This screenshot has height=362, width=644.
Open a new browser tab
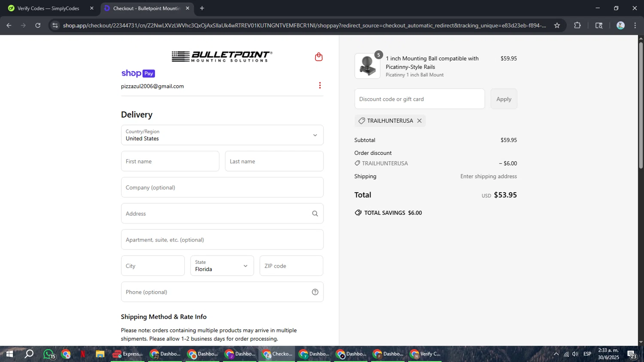tap(202, 8)
